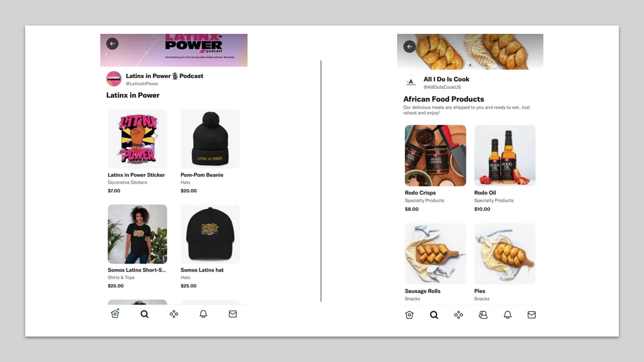Visit the @LatinxInPower profile handle
Viewport: 644px width, 362px height.
click(142, 84)
